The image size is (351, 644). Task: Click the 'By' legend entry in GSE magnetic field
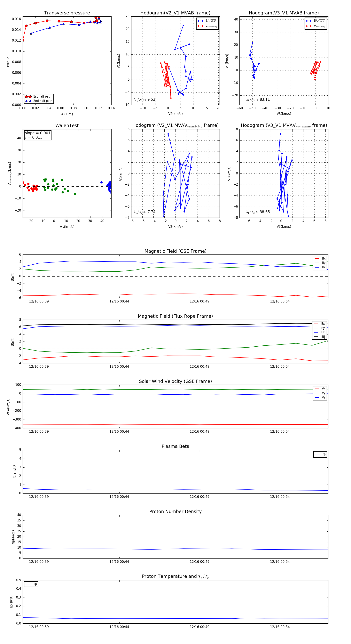click(x=320, y=263)
